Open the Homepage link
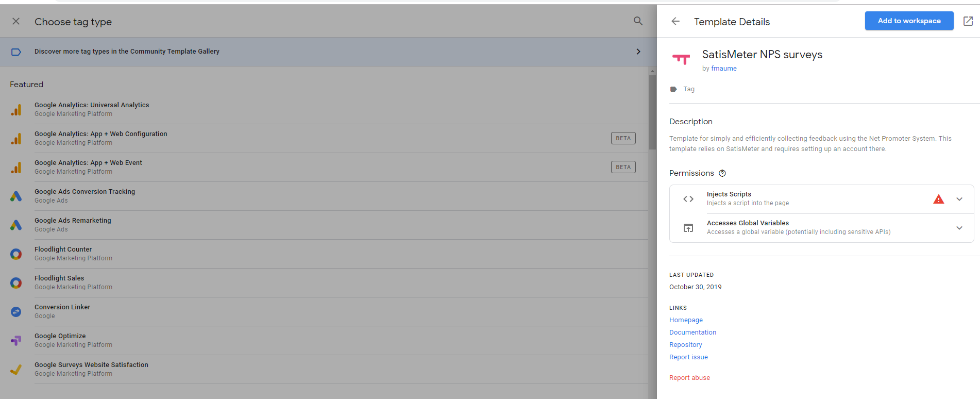980x399 pixels. coord(686,320)
